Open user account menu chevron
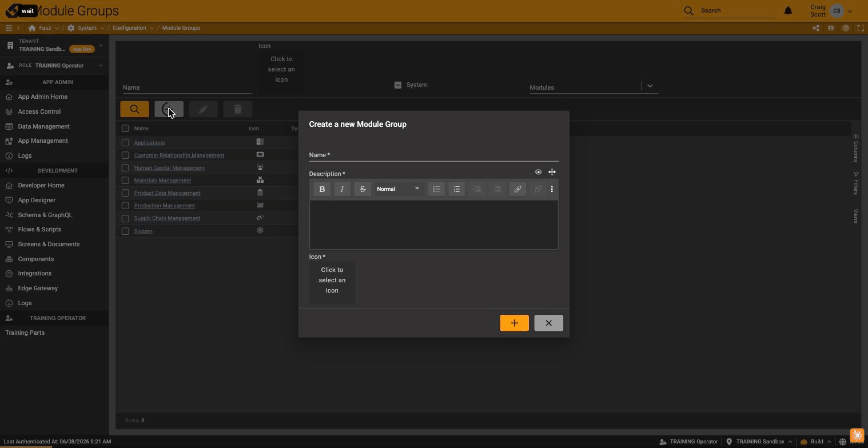This screenshot has height=448, width=868. coord(850,11)
